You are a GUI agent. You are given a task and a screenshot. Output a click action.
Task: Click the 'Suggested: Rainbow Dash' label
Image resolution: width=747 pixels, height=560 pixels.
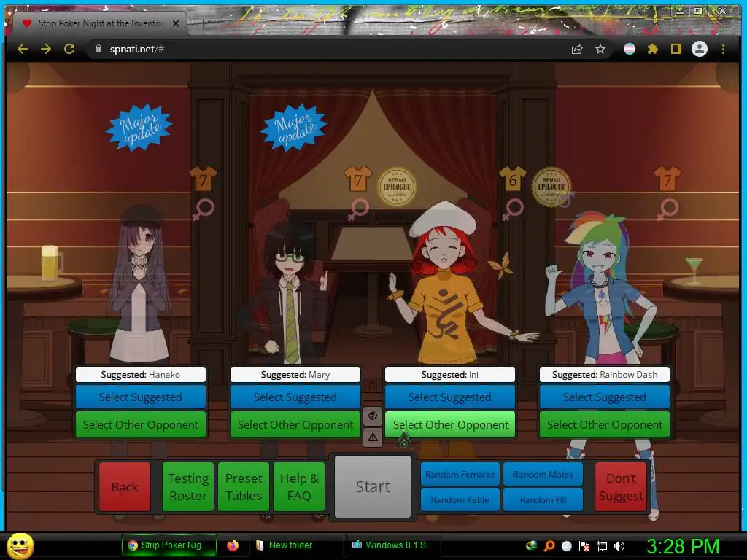[x=605, y=374]
